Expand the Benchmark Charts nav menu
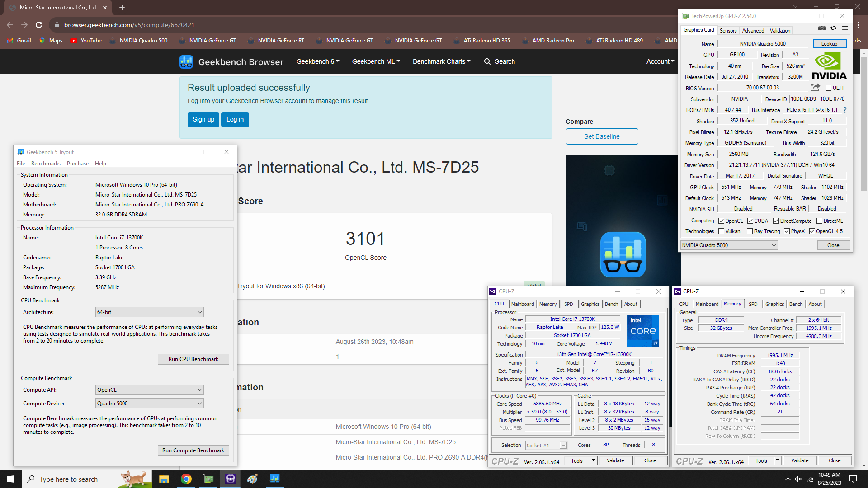This screenshot has height=488, width=868. click(441, 61)
